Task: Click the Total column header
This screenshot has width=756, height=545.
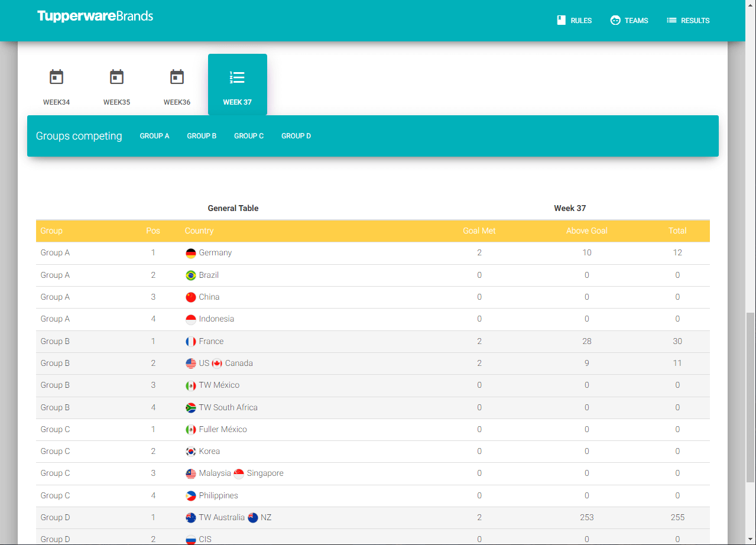Action: (677, 231)
